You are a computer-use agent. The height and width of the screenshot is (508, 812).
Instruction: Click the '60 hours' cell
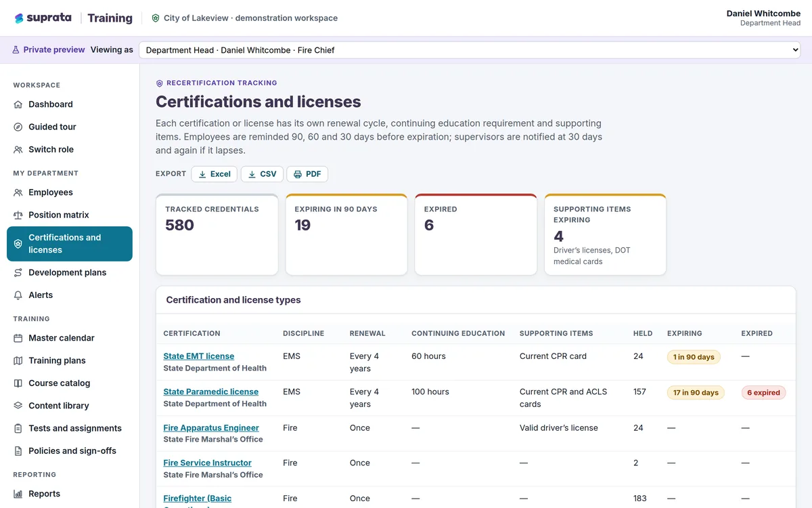click(x=428, y=356)
